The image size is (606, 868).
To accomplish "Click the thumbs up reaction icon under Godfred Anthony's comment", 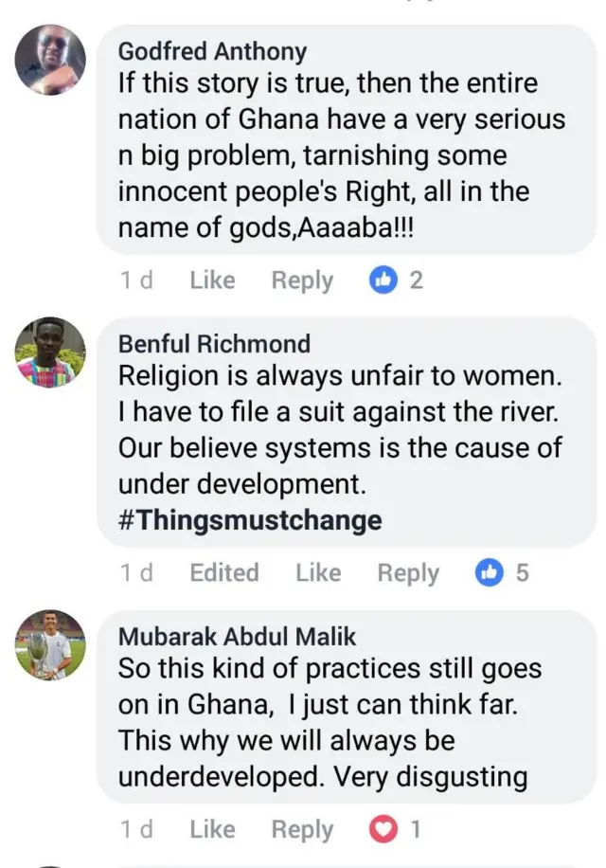I will [x=383, y=279].
